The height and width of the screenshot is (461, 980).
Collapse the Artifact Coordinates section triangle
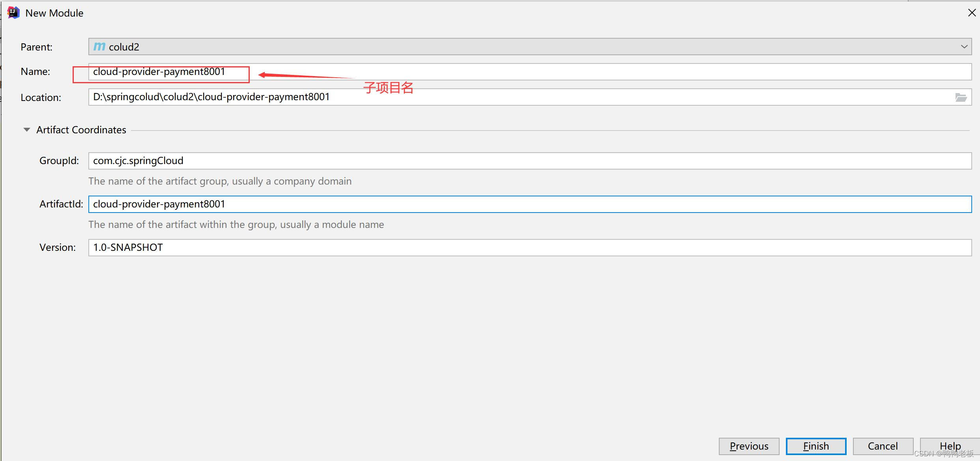26,130
